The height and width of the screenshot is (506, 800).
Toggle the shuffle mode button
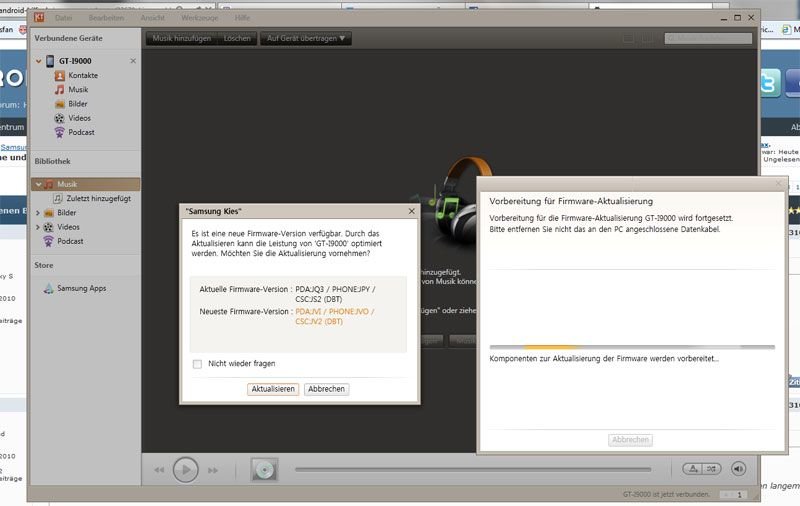click(712, 469)
